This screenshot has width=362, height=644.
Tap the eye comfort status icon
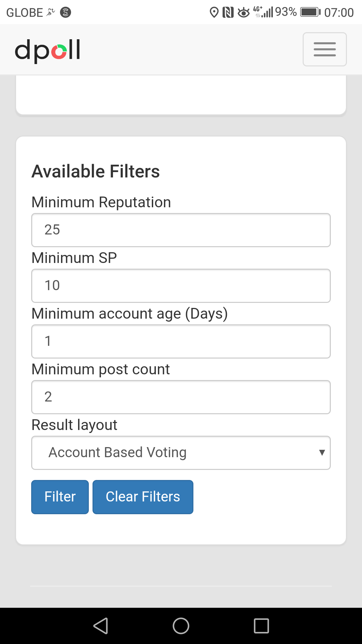click(x=244, y=13)
